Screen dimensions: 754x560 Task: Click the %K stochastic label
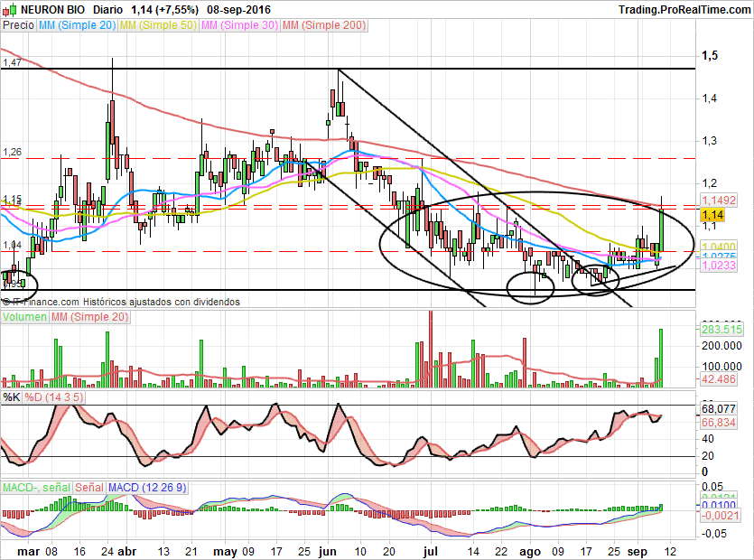11,397
